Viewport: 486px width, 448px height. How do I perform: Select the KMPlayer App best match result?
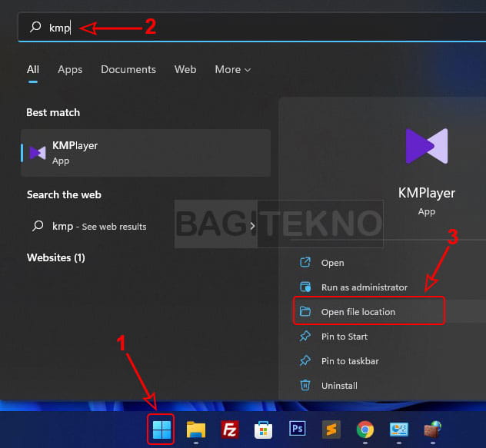(145, 153)
